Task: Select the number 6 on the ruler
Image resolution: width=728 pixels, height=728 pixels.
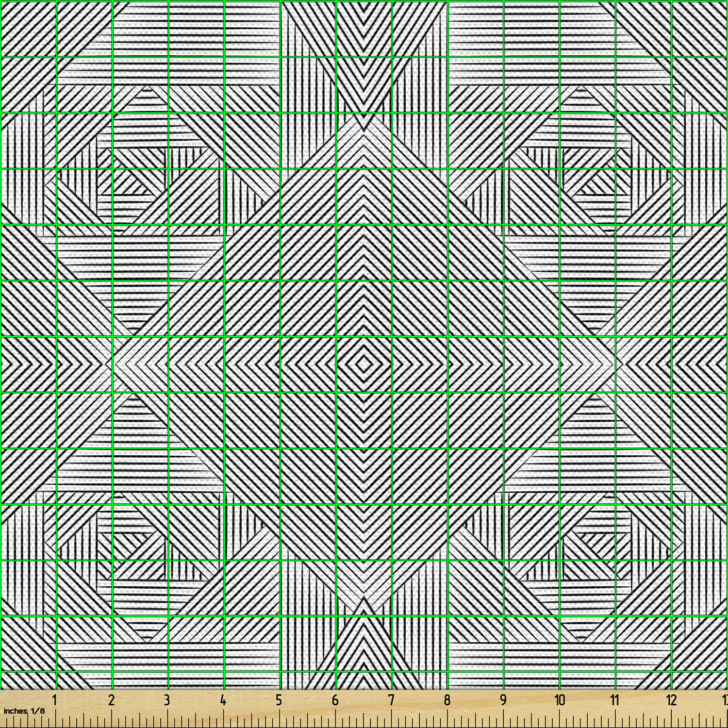Action: coord(335,700)
